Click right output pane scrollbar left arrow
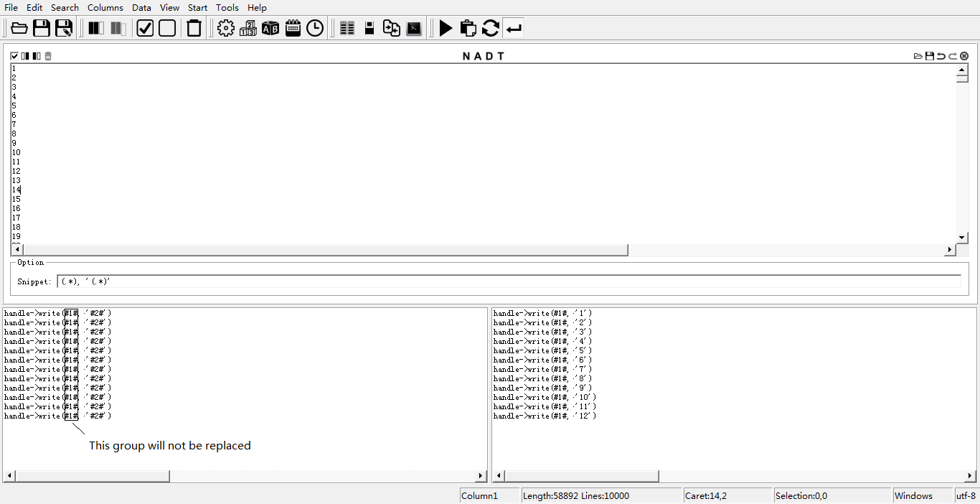980x504 pixels. 499,476
